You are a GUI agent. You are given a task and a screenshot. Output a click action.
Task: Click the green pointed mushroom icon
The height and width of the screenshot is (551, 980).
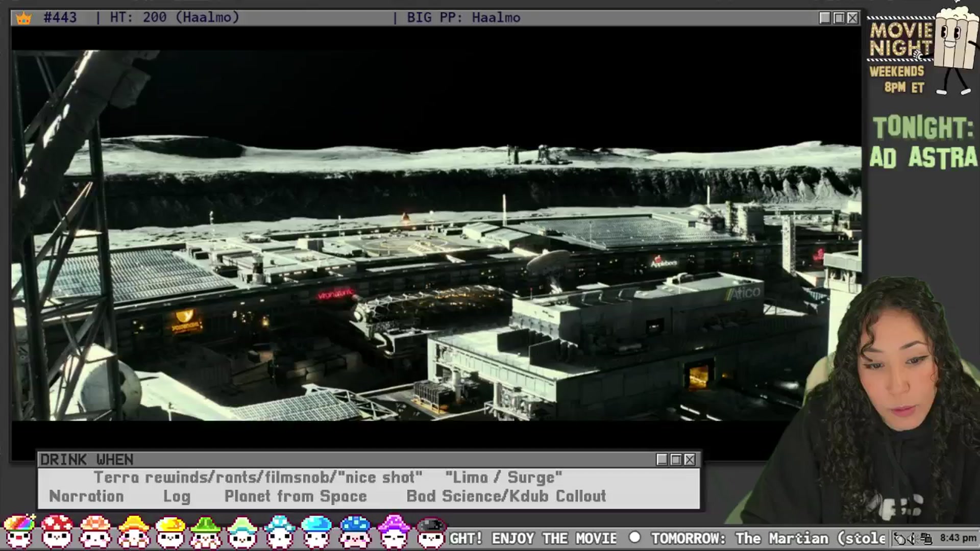(x=206, y=532)
